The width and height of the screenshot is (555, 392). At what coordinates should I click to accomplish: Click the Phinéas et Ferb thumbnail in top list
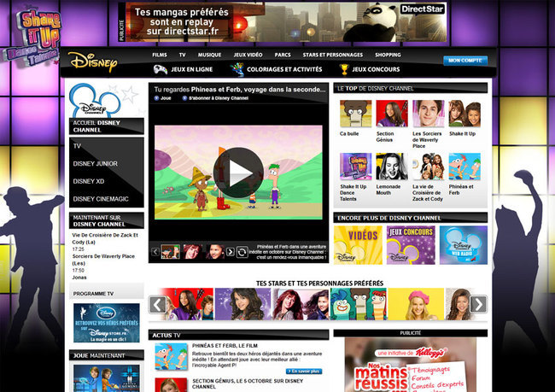click(x=464, y=167)
